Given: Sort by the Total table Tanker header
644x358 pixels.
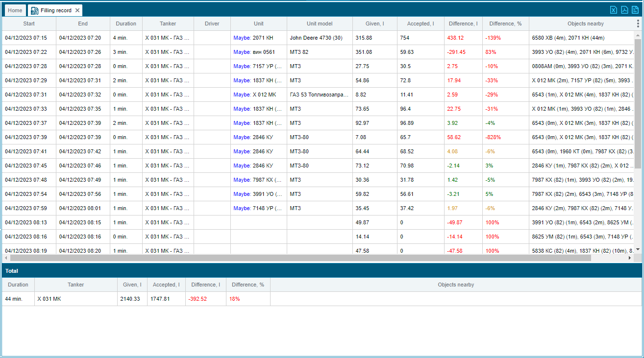Looking at the screenshot, I should tap(76, 285).
